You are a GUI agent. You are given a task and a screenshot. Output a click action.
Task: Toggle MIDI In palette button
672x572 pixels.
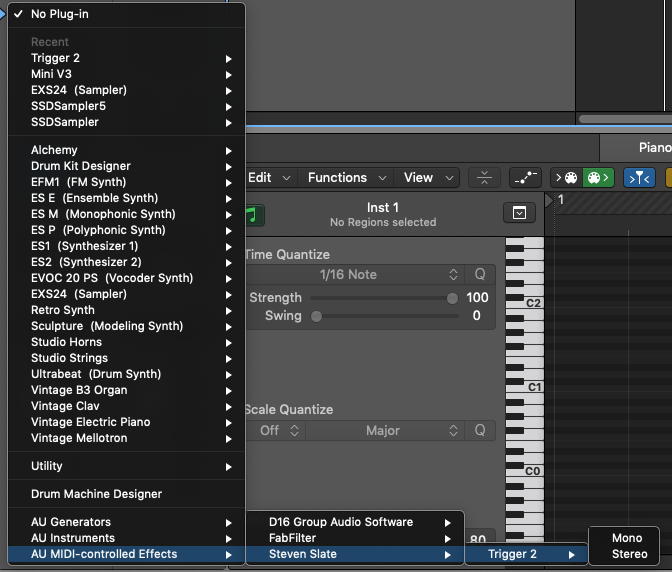pos(567,178)
